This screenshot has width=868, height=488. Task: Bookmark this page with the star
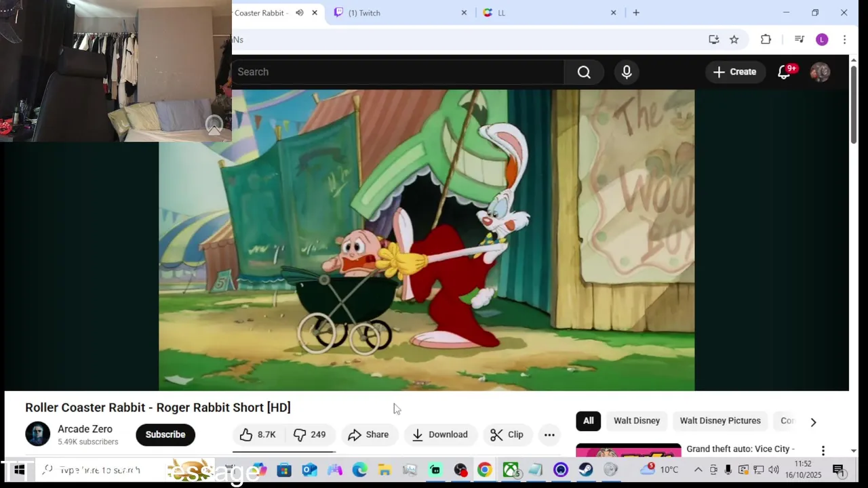coord(734,39)
